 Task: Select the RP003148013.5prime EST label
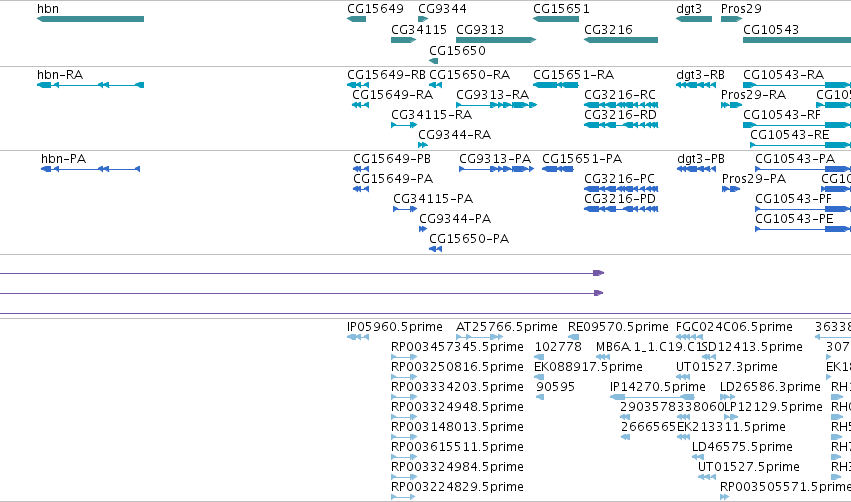[x=457, y=427]
